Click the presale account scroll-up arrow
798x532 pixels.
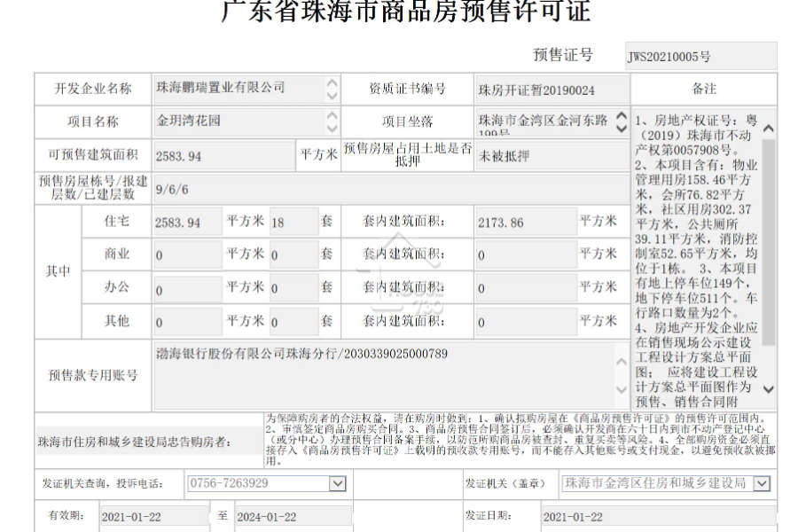pos(622,362)
